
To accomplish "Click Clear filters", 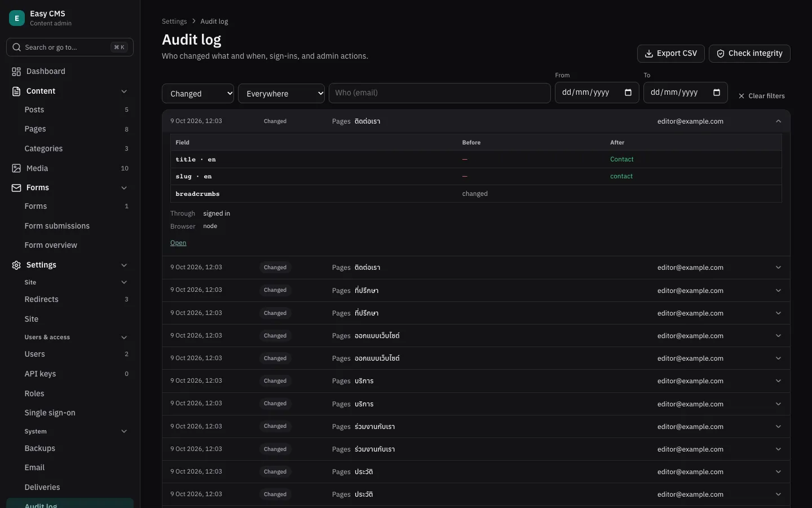I will tap(761, 96).
